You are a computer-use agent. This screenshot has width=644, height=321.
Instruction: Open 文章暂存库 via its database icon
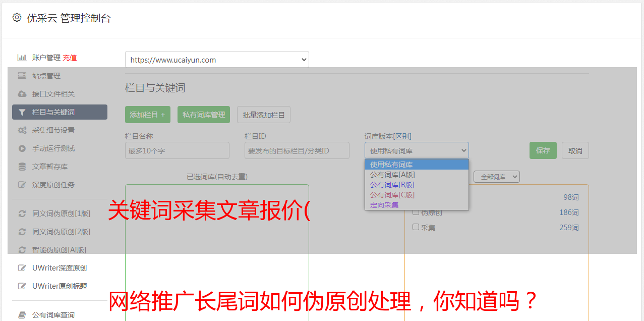(x=22, y=167)
